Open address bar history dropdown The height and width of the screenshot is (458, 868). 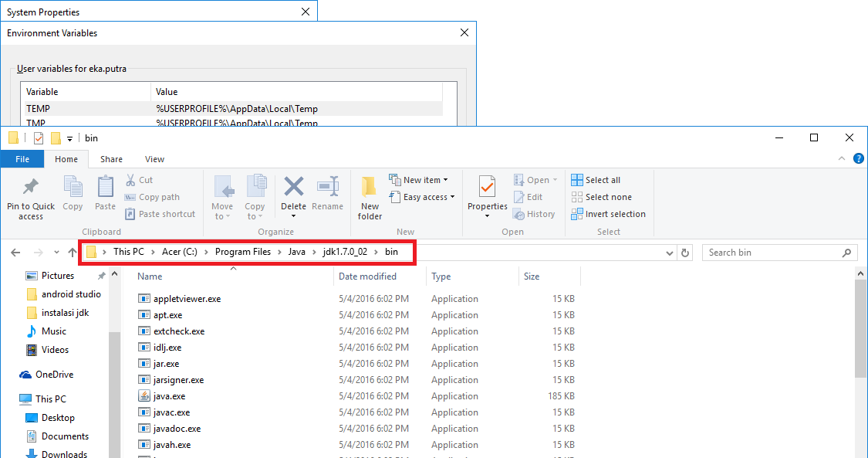point(669,253)
